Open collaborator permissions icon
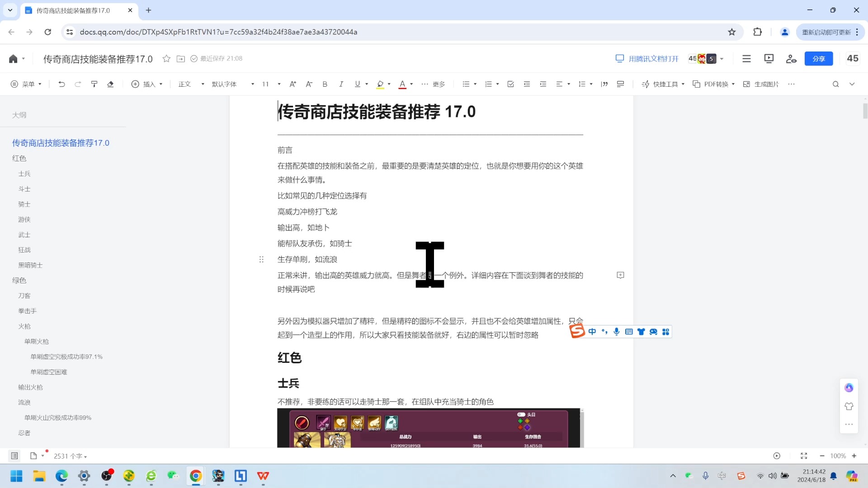868x488 pixels. [x=791, y=59]
